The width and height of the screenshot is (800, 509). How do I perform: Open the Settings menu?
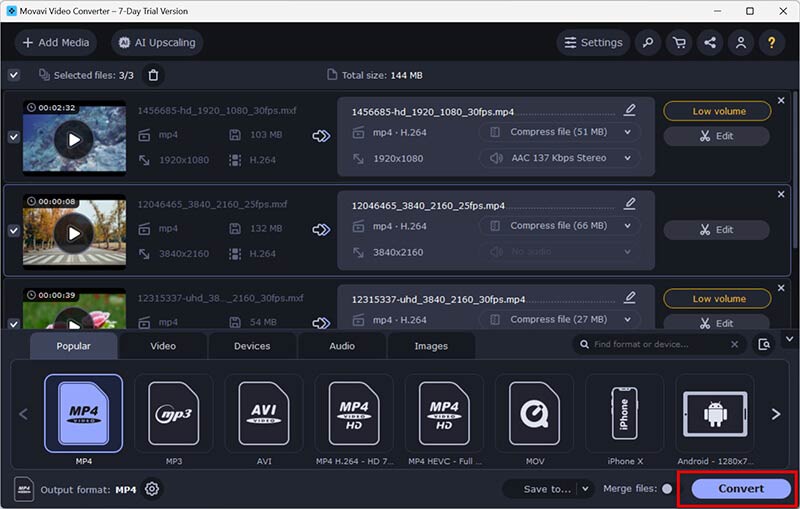[x=593, y=43]
